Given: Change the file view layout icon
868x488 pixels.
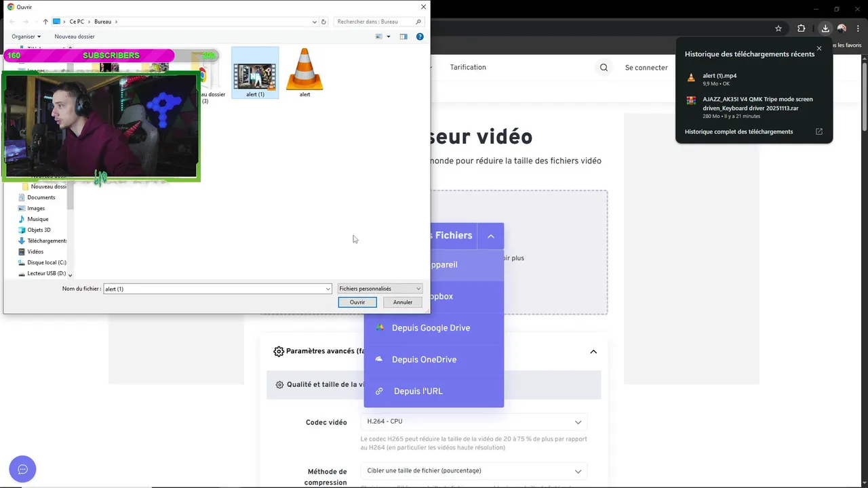Looking at the screenshot, I should [379, 37].
